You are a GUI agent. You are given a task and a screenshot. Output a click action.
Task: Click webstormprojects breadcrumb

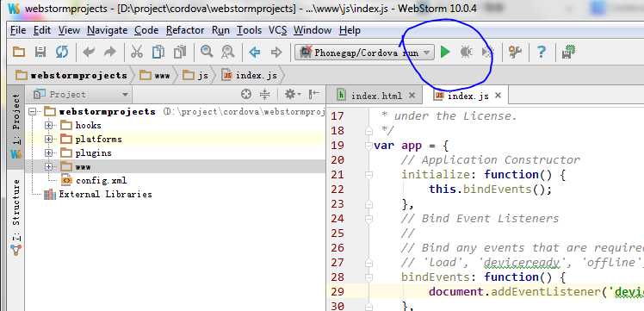[x=71, y=76]
